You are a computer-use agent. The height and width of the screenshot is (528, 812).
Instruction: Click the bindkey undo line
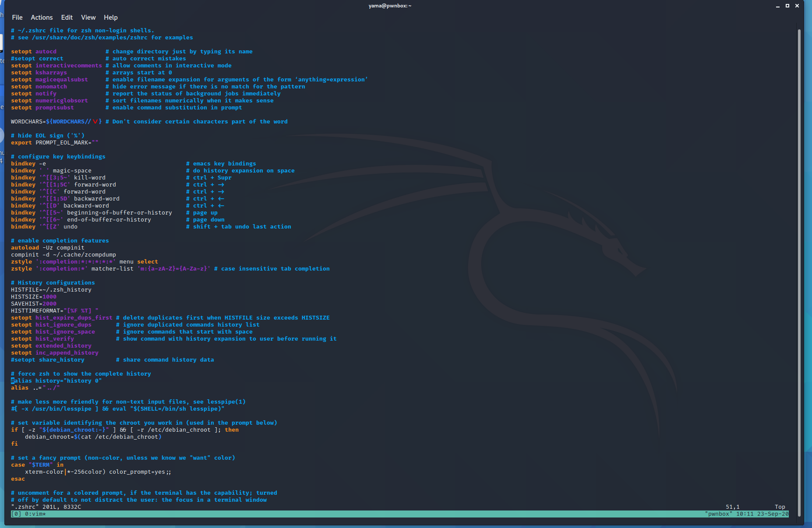pyautogui.click(x=151, y=227)
